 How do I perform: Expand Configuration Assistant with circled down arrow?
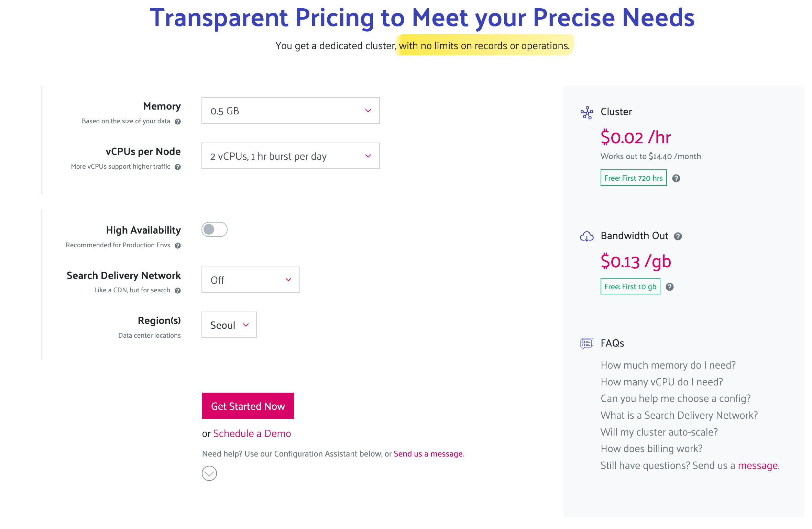[209, 473]
